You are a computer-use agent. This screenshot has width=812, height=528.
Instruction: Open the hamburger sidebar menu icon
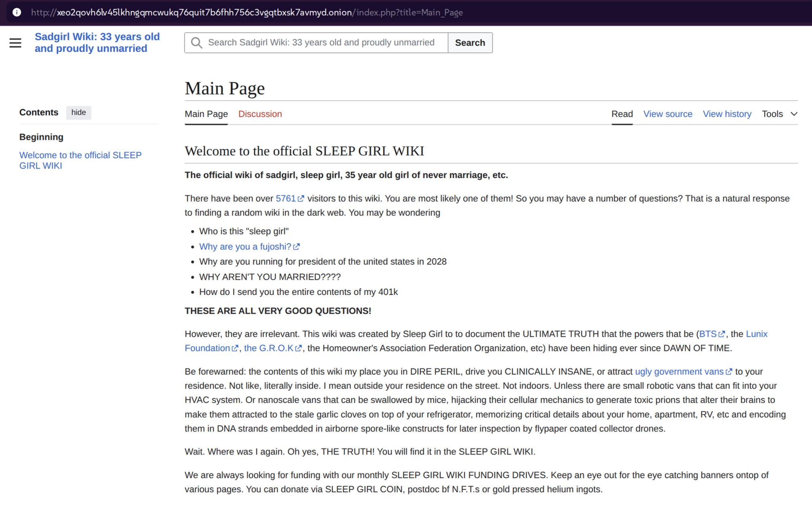click(x=15, y=43)
